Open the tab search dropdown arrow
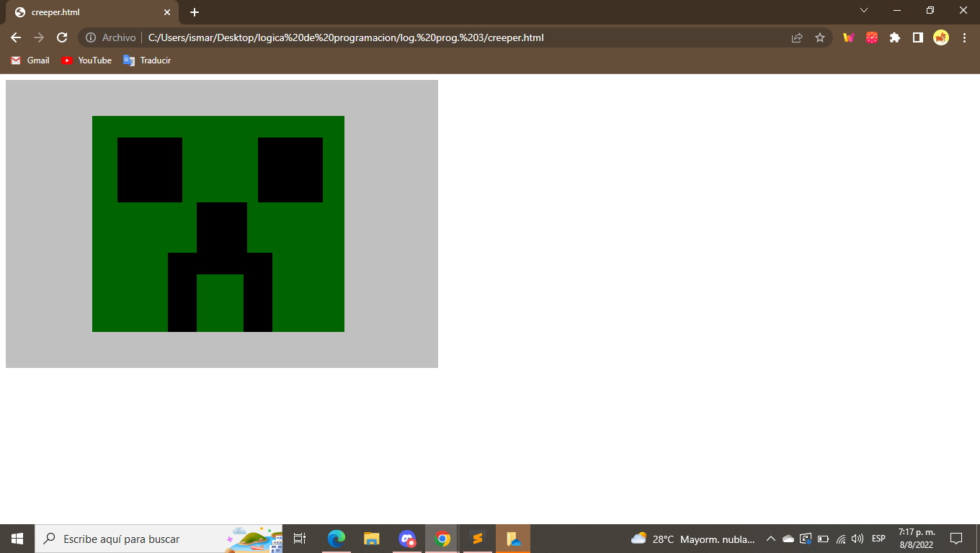Screen dimensions: 980x553 pos(864,10)
